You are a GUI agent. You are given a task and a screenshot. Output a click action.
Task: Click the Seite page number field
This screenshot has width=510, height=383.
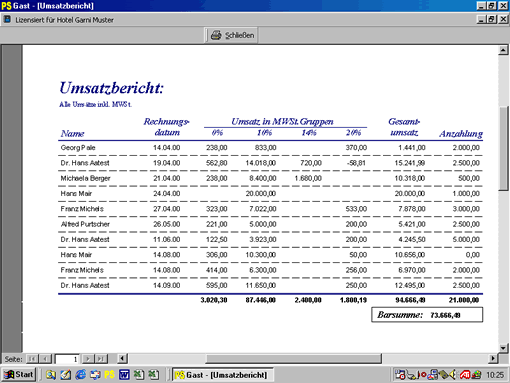67,359
